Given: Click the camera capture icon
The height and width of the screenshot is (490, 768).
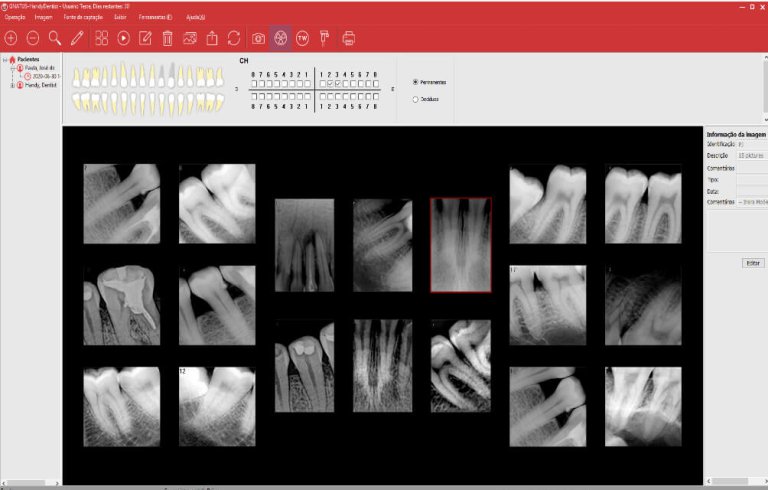Looking at the screenshot, I should 259,38.
